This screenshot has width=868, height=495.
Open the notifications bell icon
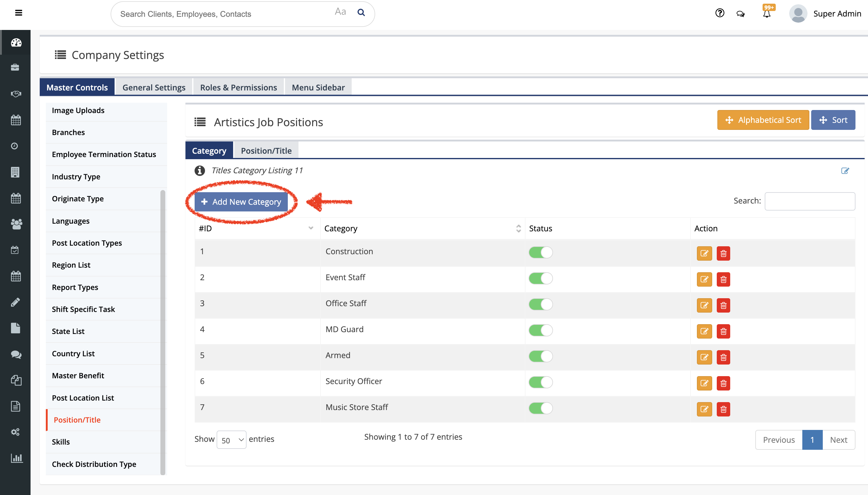(767, 14)
